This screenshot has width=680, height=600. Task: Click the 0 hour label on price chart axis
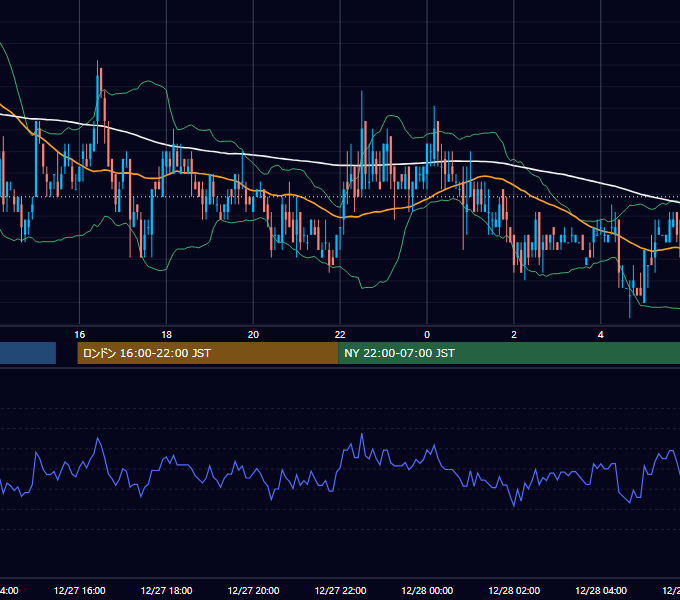click(427, 335)
